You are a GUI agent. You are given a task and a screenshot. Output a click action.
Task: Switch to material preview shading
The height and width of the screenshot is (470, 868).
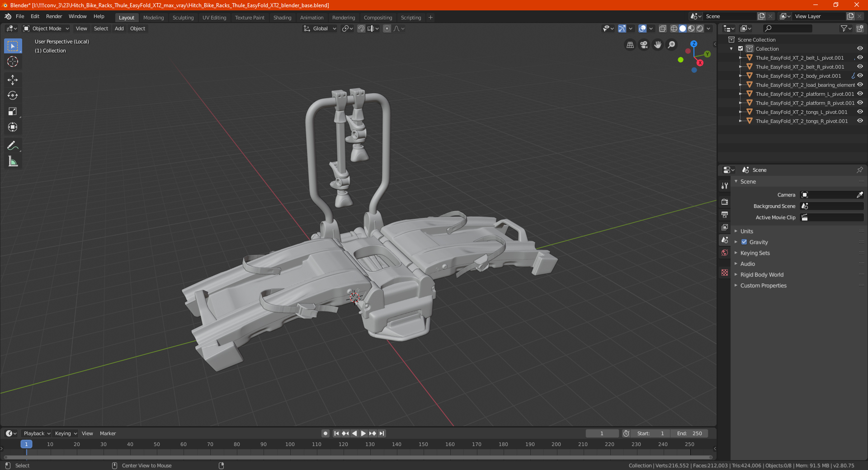pos(691,28)
